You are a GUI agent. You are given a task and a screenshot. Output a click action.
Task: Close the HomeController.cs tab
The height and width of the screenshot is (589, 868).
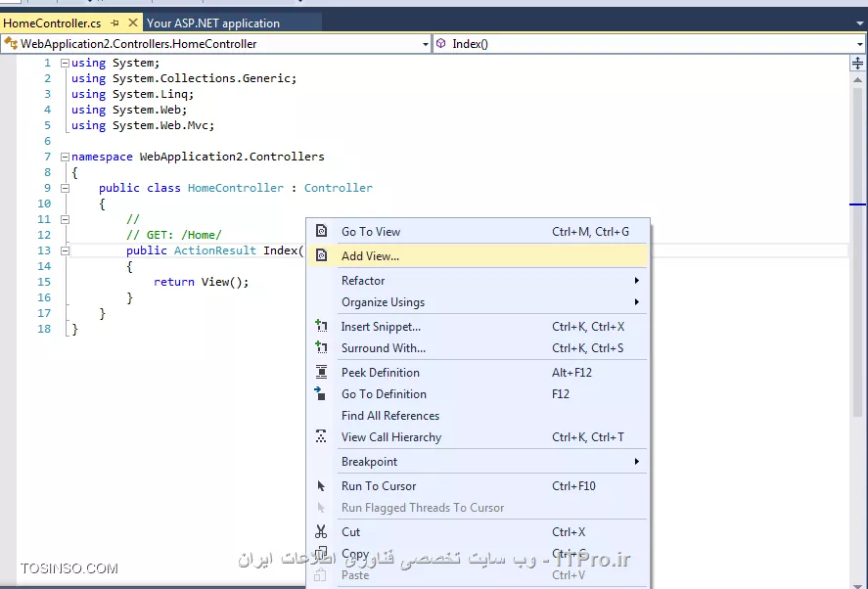[x=133, y=23]
